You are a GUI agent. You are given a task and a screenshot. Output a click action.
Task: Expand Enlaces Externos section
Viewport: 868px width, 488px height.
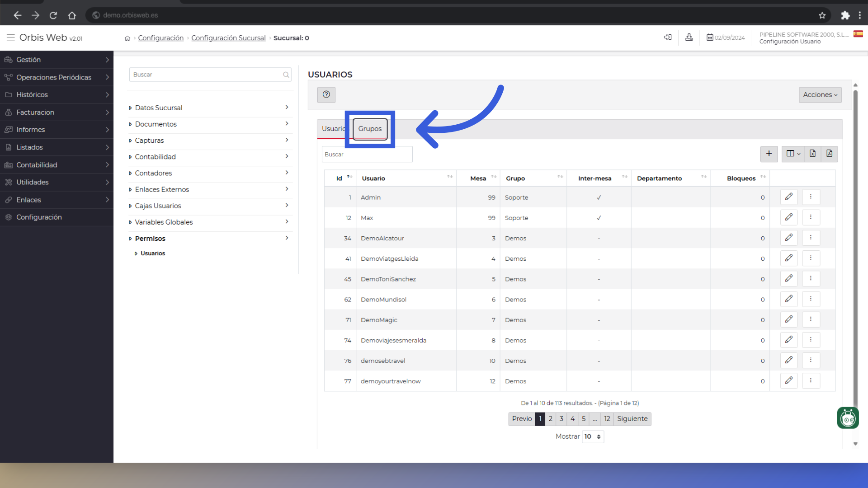(209, 189)
